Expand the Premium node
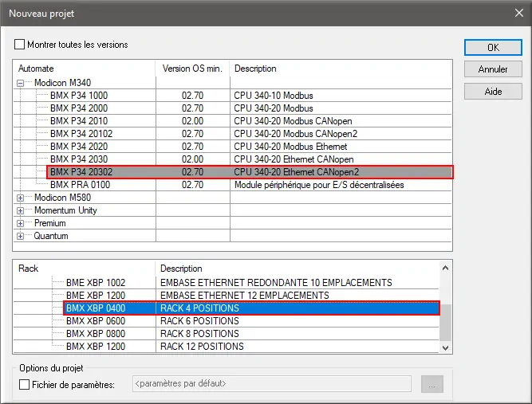The image size is (532, 404). [x=21, y=224]
